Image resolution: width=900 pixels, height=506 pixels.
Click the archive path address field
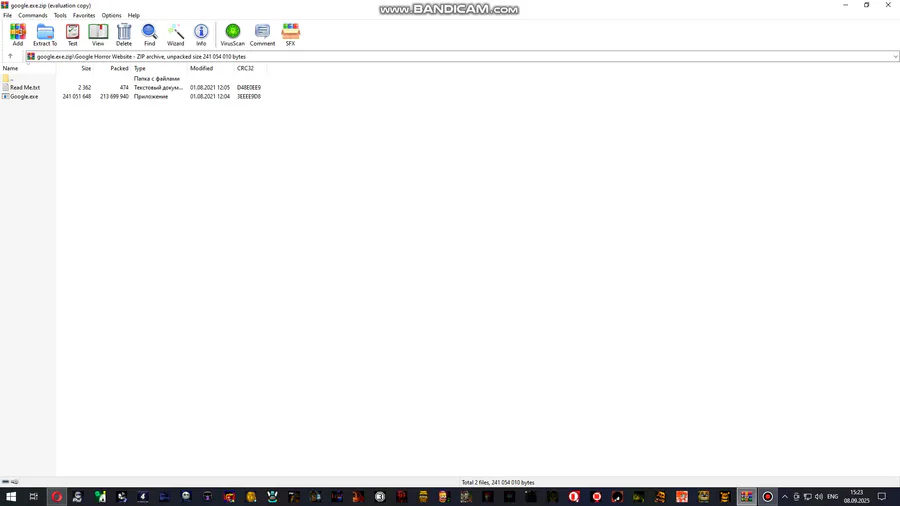click(458, 57)
